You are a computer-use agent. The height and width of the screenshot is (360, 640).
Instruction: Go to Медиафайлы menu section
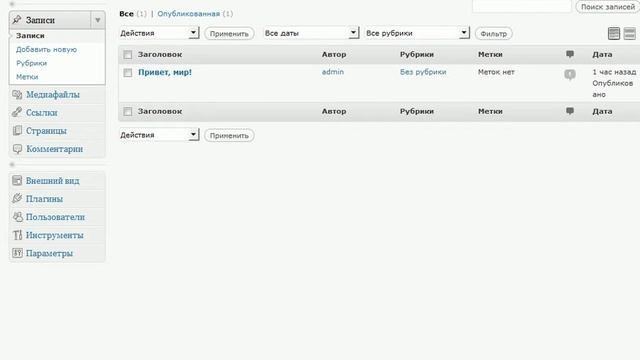coord(53,95)
